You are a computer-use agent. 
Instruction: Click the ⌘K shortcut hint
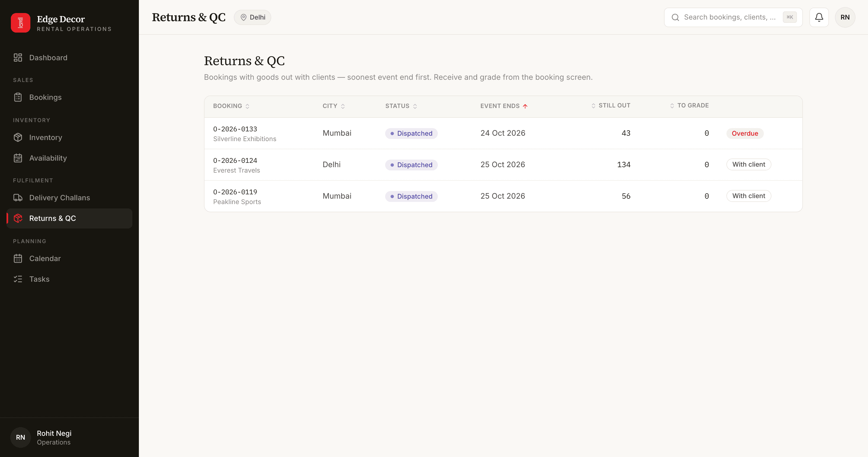(x=790, y=17)
